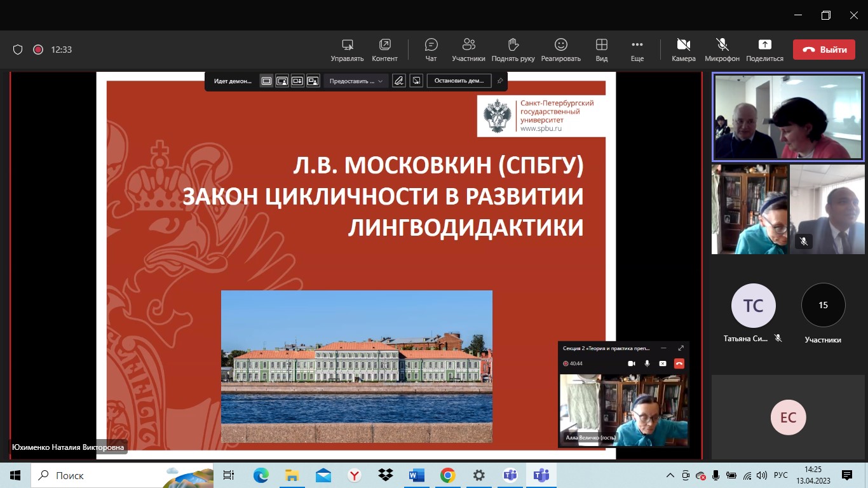This screenshot has height=488, width=868.
Task: Open Microsoft Word from the taskbar
Action: coord(416,475)
